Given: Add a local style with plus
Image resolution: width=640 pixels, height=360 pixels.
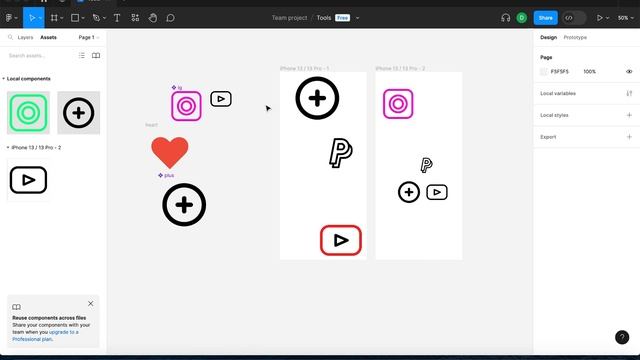Looking at the screenshot, I should [x=629, y=115].
